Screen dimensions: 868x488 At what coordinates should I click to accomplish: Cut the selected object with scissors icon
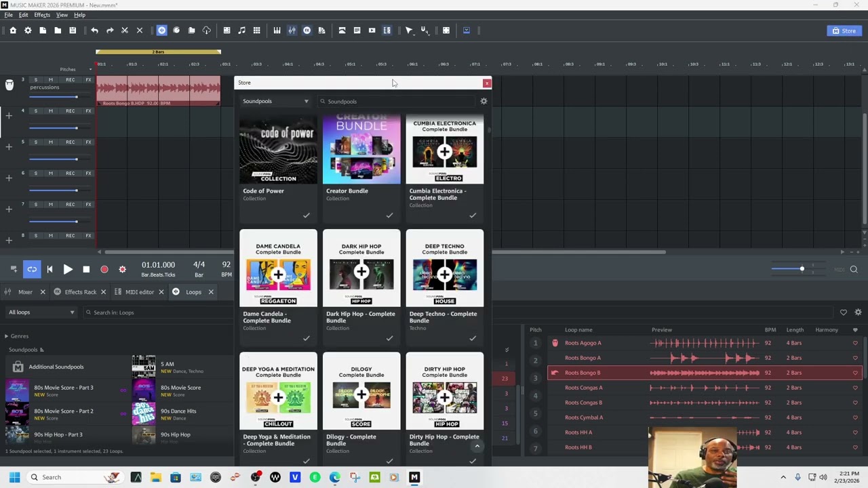[x=125, y=30]
